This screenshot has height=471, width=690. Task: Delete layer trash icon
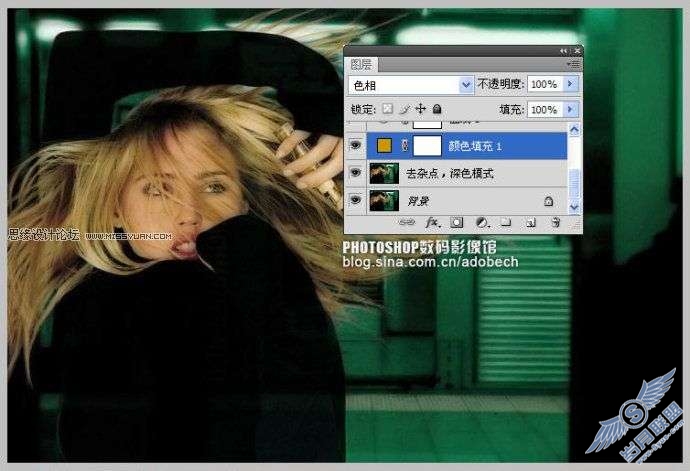[556, 223]
